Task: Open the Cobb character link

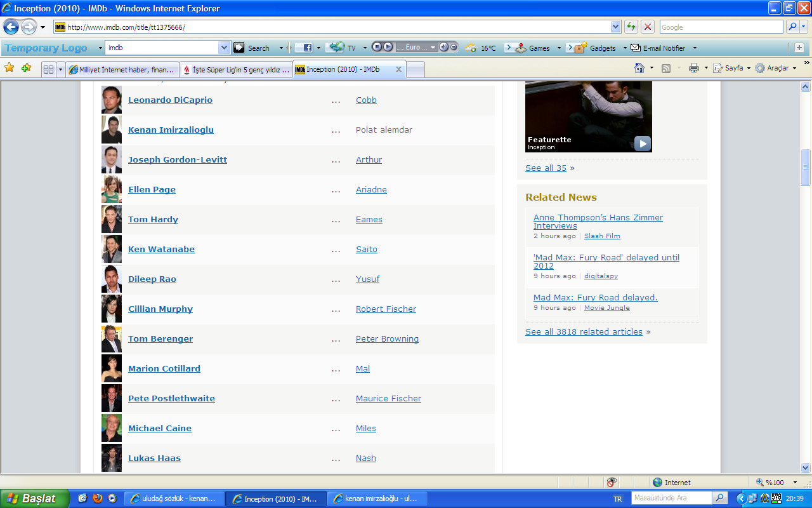Action: click(366, 100)
